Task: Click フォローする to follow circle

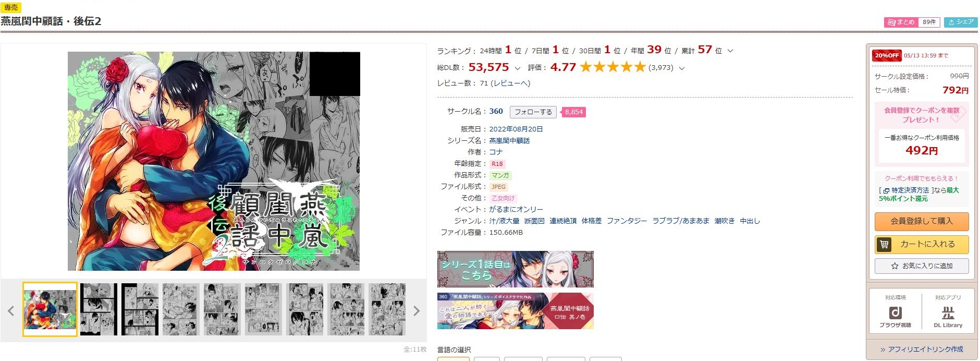Action: click(533, 112)
